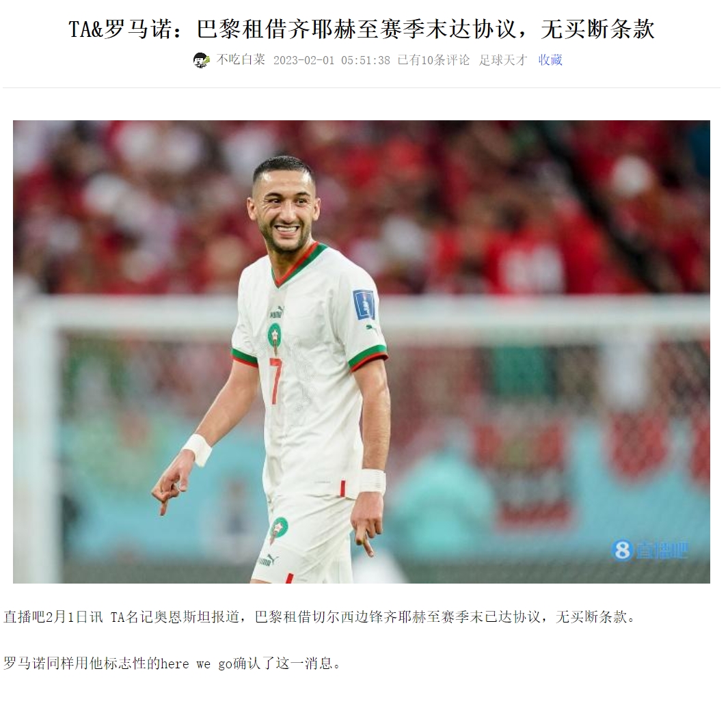The image size is (728, 710).
Task: Click the red number 7 on jersey
Action: coord(275,381)
